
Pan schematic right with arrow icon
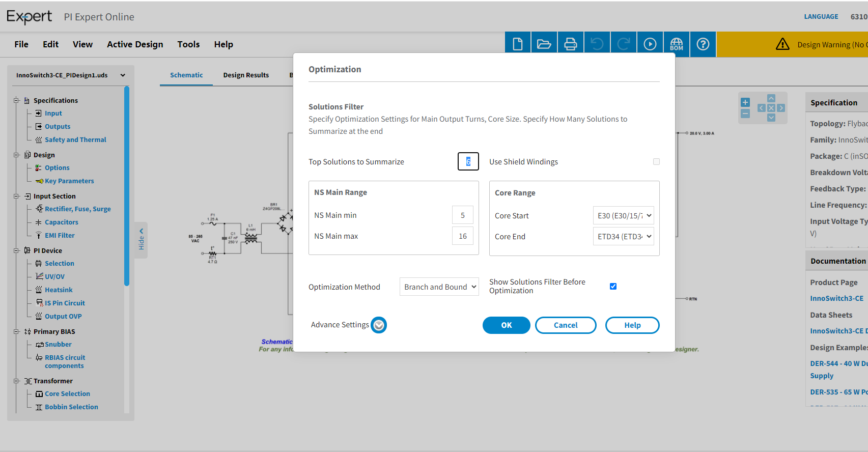[781, 108]
